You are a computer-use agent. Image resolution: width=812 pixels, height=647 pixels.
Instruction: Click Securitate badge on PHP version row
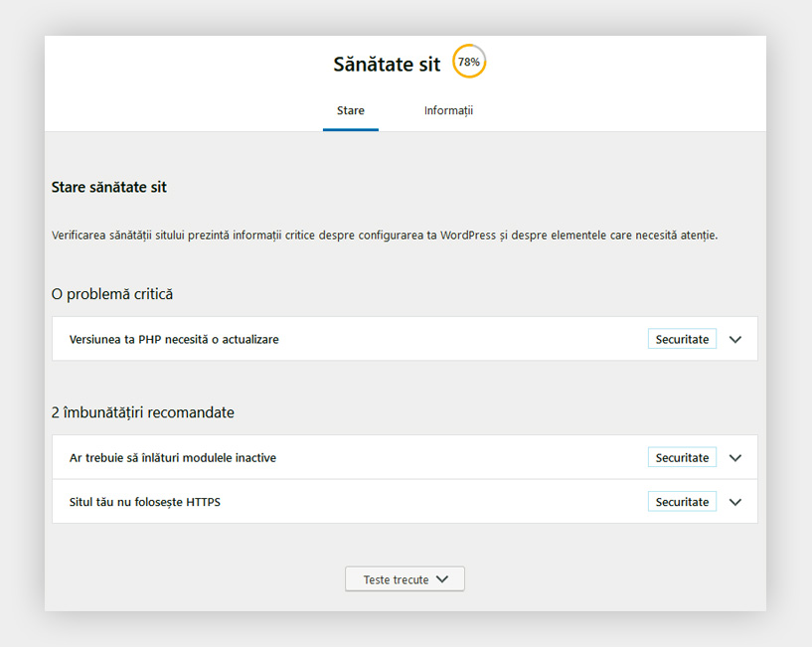[x=682, y=339]
